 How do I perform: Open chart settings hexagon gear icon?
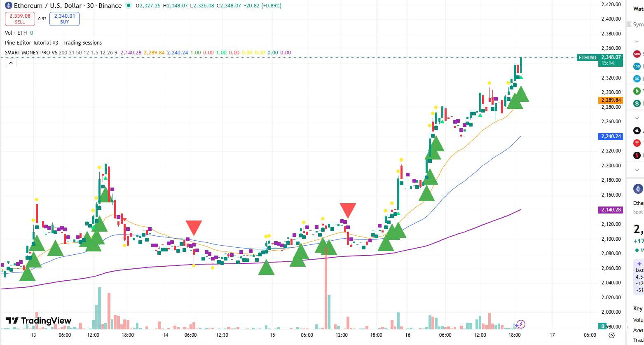(x=611, y=335)
